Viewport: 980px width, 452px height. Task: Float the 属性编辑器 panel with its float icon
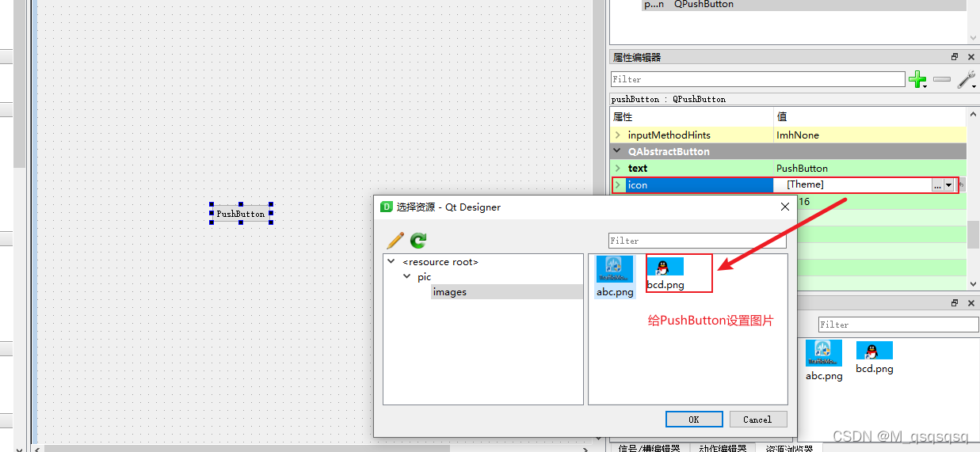point(955,57)
